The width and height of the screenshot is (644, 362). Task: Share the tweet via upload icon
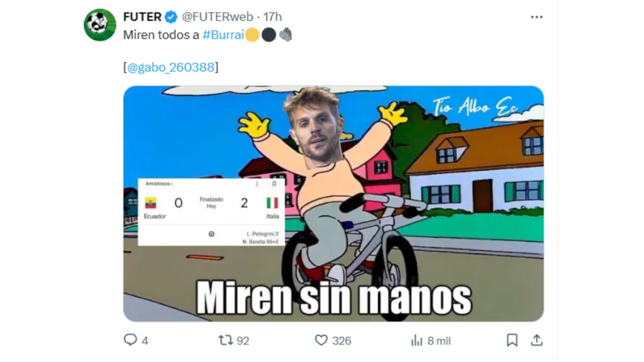pyautogui.click(x=536, y=340)
